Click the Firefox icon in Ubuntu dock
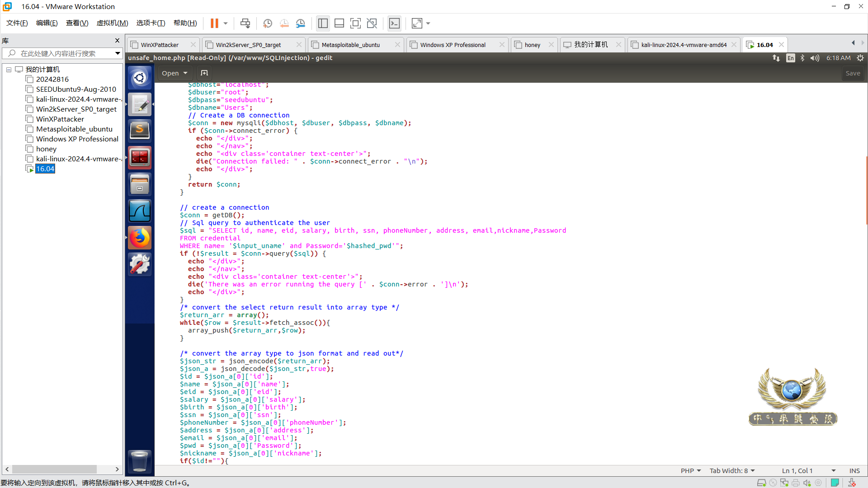The image size is (868, 488). [x=140, y=238]
